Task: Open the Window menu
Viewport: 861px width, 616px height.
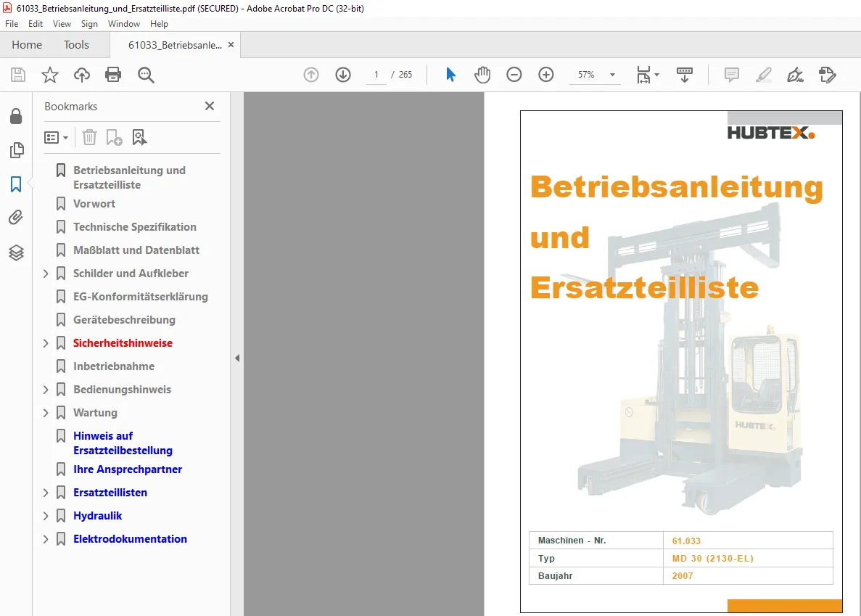Action: [x=124, y=24]
